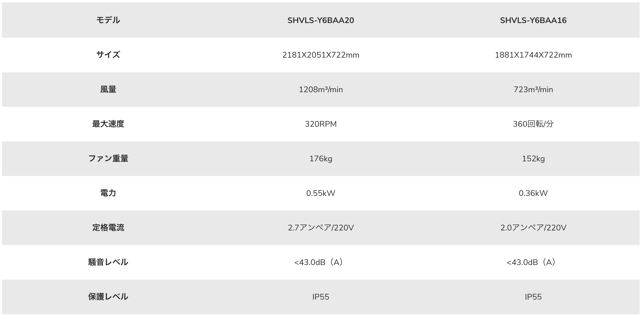Click the 最大速度 row label

pos(108,124)
